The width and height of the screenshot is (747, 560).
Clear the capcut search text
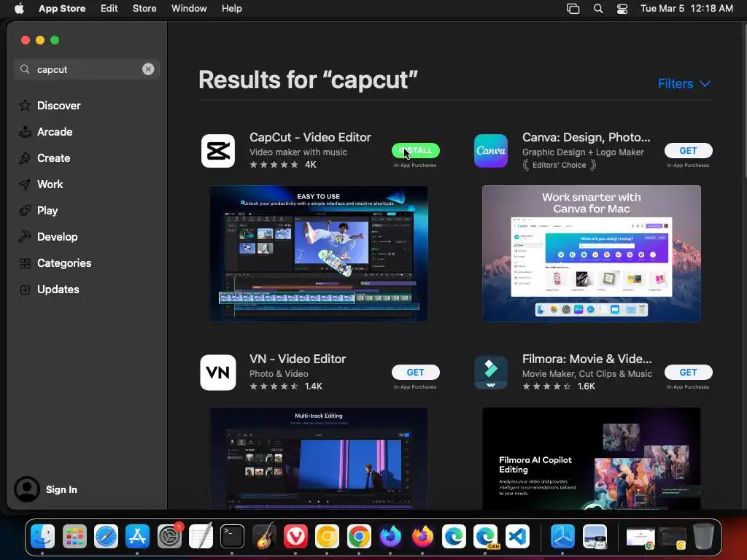(x=148, y=69)
